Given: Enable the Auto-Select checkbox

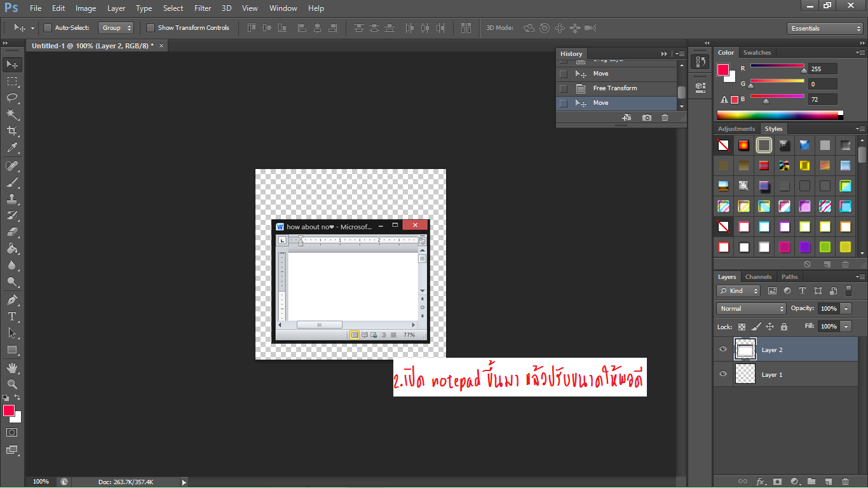Looking at the screenshot, I should coord(48,28).
